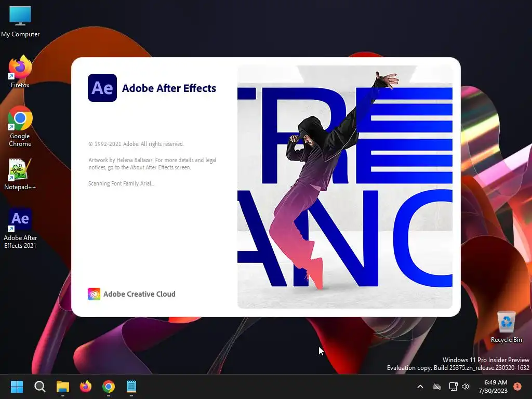Click the Adobe Creative Cloud logo icon
The width and height of the screenshot is (532, 399).
click(94, 294)
